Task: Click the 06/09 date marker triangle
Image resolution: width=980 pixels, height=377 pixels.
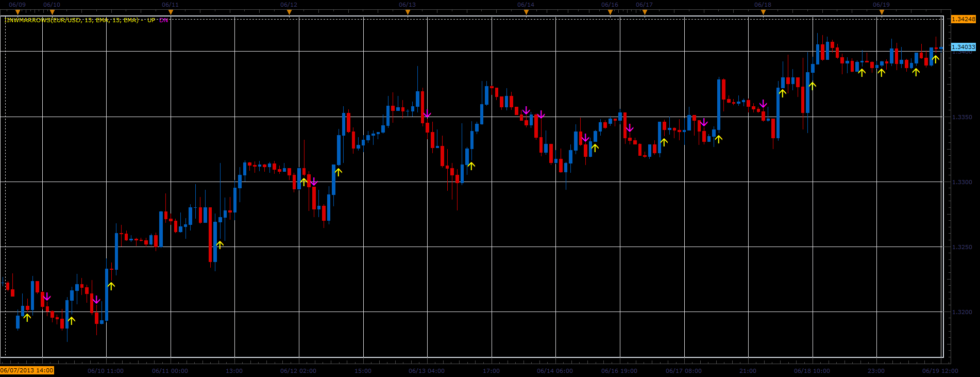Action: pos(17,12)
